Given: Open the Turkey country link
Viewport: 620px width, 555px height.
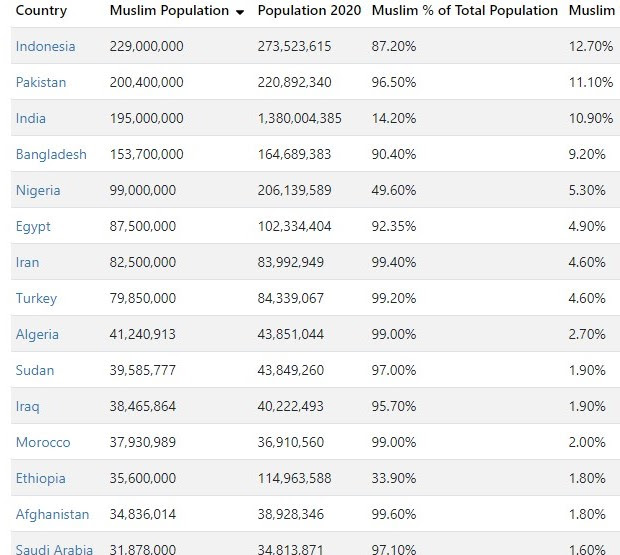Looking at the screenshot, I should click(x=36, y=299).
